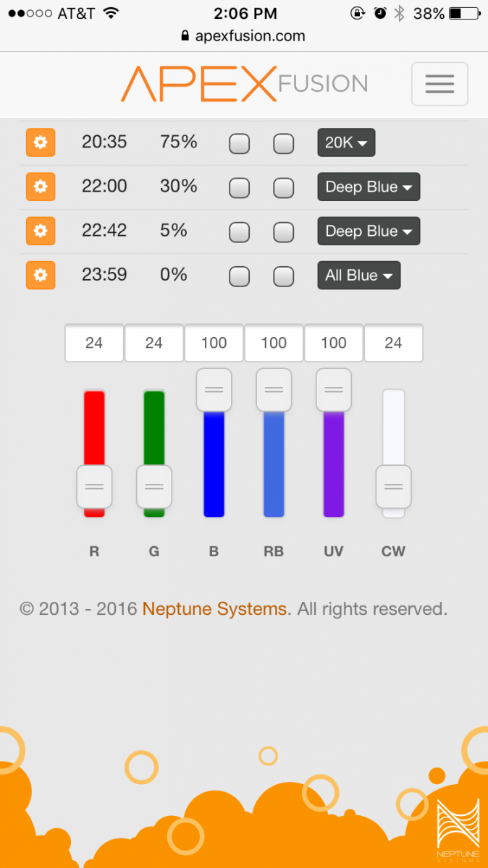Click the RB channel value field
Viewport: 488px width, 868px height.
(x=274, y=343)
